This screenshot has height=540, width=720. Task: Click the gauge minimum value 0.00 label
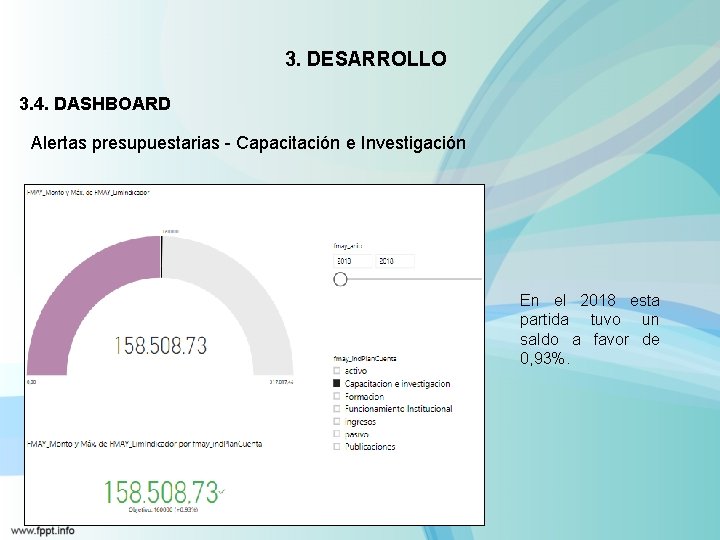[x=31, y=382]
